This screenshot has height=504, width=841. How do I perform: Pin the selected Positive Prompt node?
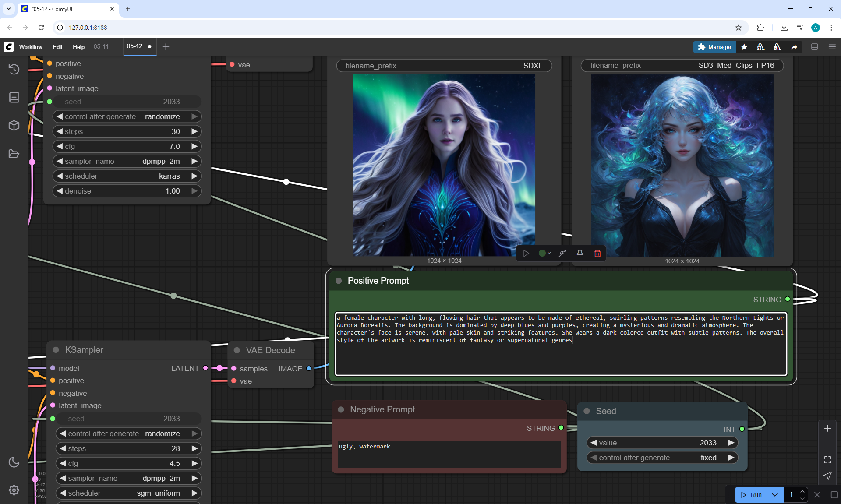click(x=580, y=254)
